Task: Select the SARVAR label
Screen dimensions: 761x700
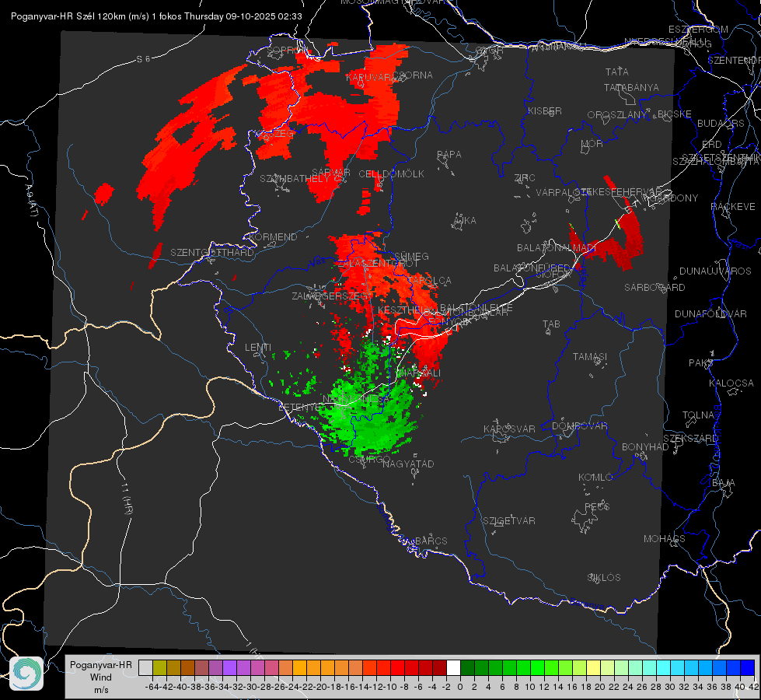Action: 331,173
